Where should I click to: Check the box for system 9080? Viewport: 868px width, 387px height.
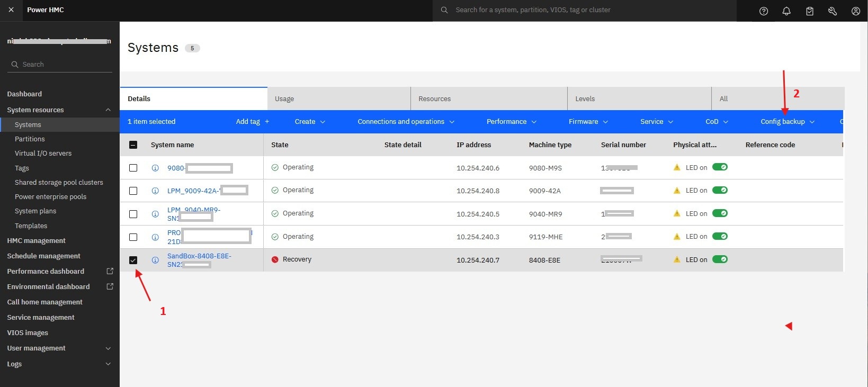click(133, 168)
